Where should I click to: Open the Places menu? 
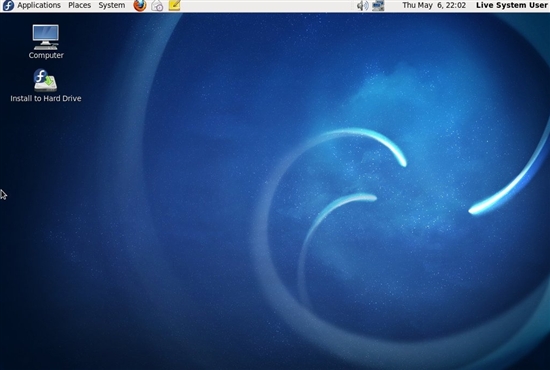pyautogui.click(x=80, y=5)
